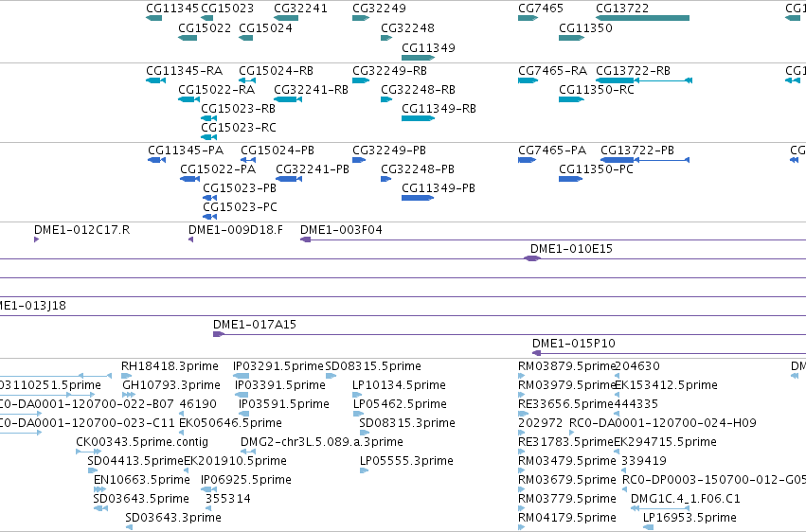The height and width of the screenshot is (532, 806).
Task: Select the DME1-009D18.F marker
Action: pyautogui.click(x=190, y=239)
